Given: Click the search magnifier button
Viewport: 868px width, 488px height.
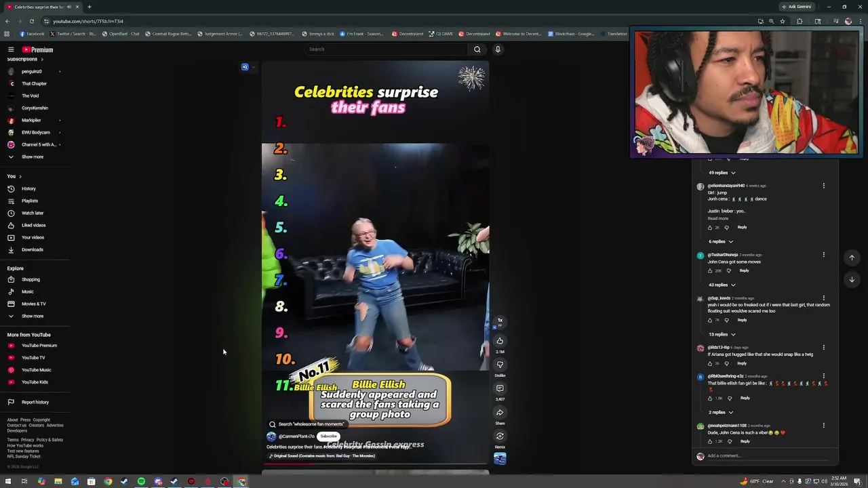Looking at the screenshot, I should pyautogui.click(x=477, y=49).
